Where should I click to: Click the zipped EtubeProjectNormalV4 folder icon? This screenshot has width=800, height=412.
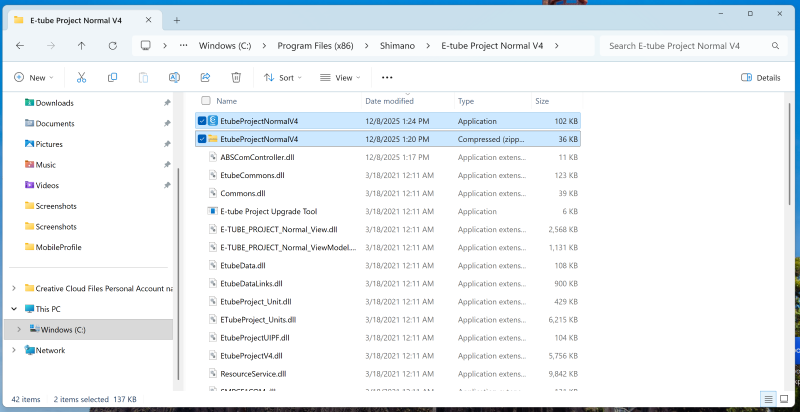point(213,139)
